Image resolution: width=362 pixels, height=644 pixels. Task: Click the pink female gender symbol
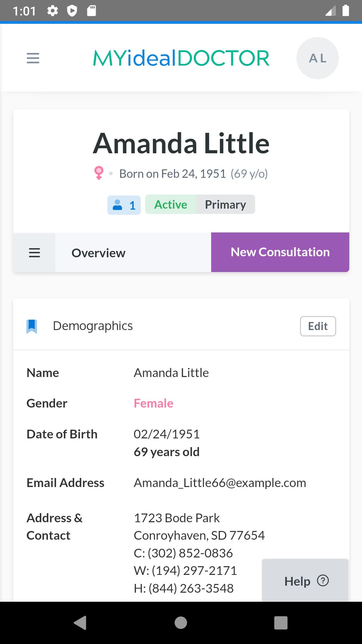click(99, 173)
